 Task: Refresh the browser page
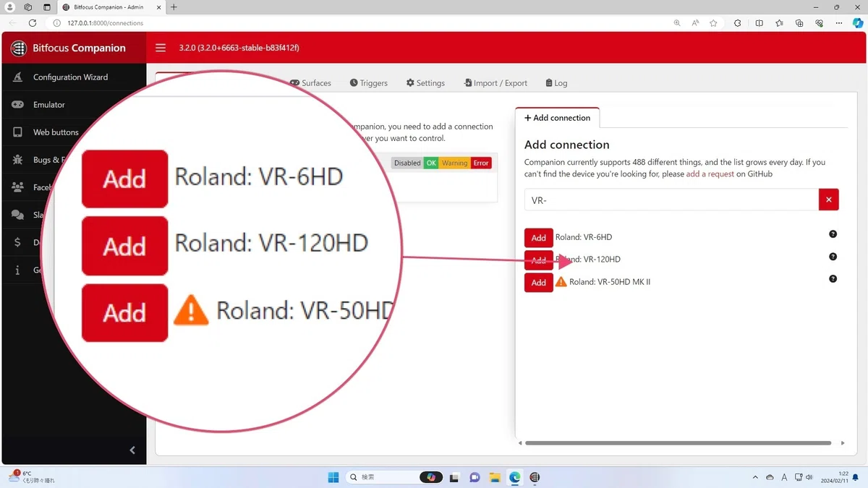(x=33, y=23)
